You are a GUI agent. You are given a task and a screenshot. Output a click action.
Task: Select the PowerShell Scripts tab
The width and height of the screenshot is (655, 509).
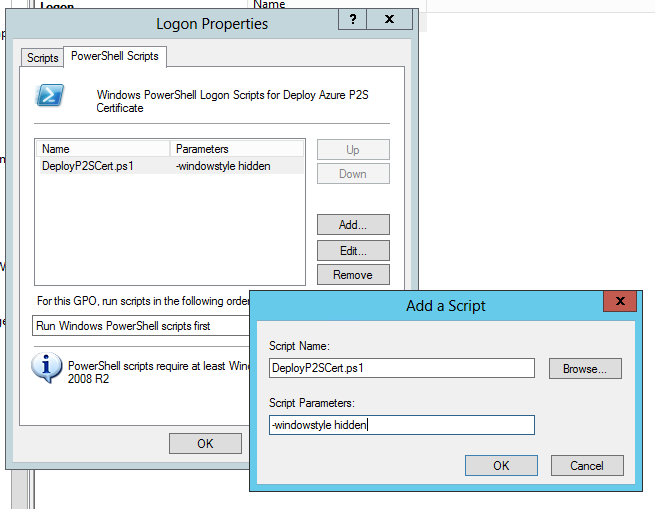click(x=115, y=57)
